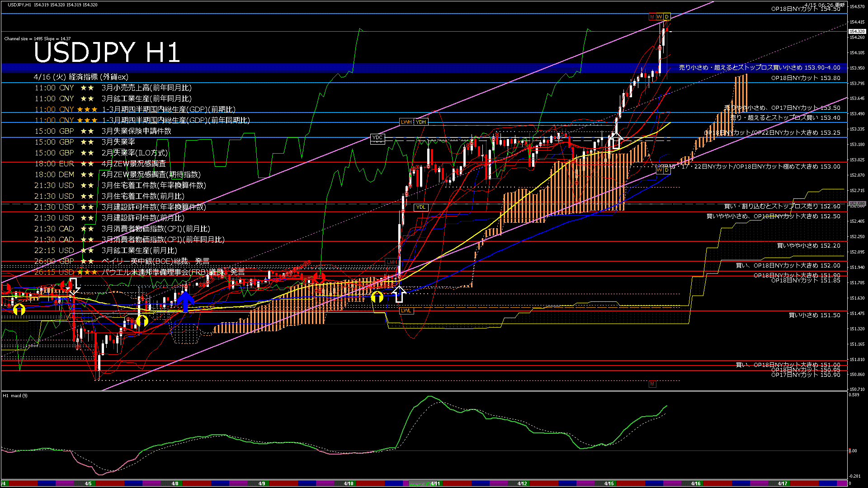Click the large blue up arrow signal
The width and height of the screenshot is (868, 488).
tap(185, 300)
